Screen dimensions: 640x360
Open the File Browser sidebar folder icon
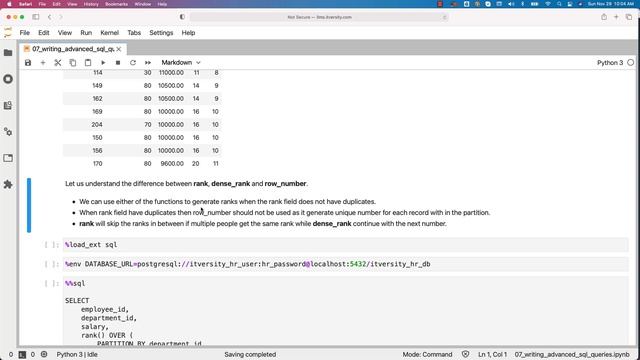[8, 53]
